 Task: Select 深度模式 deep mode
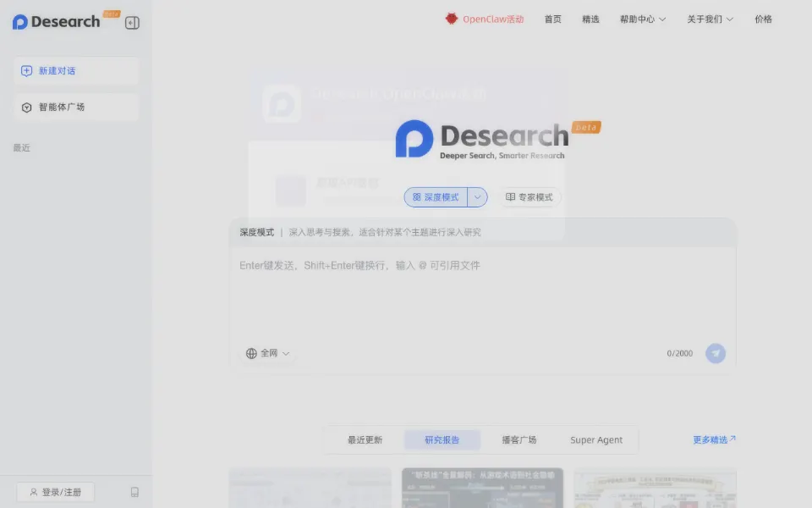click(436, 197)
